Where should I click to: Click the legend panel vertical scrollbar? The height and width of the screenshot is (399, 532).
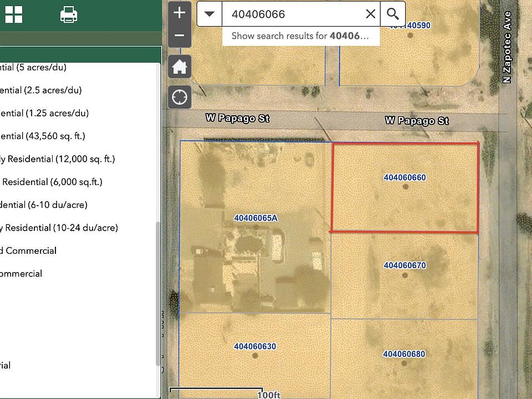point(158,294)
